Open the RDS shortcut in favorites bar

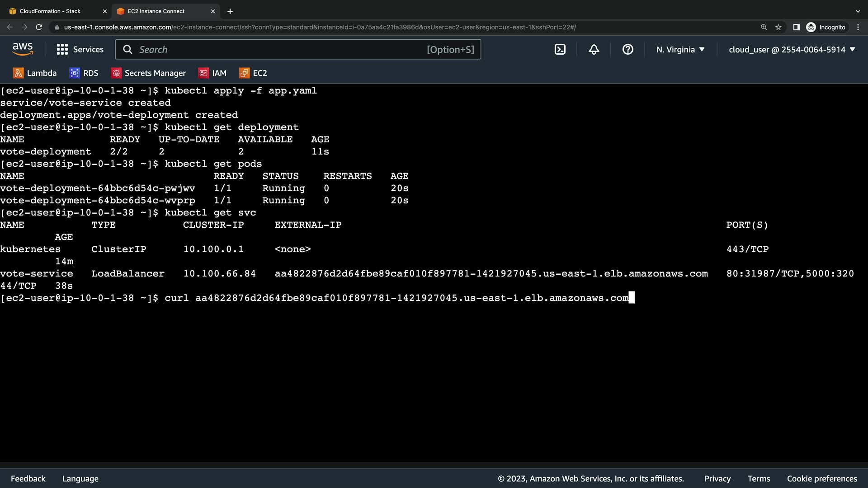pos(84,73)
